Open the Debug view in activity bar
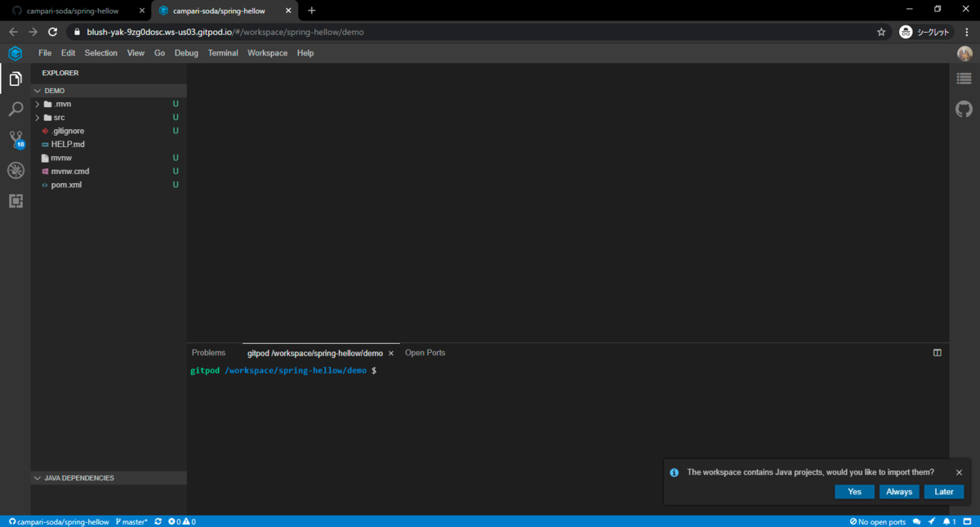 [x=15, y=170]
